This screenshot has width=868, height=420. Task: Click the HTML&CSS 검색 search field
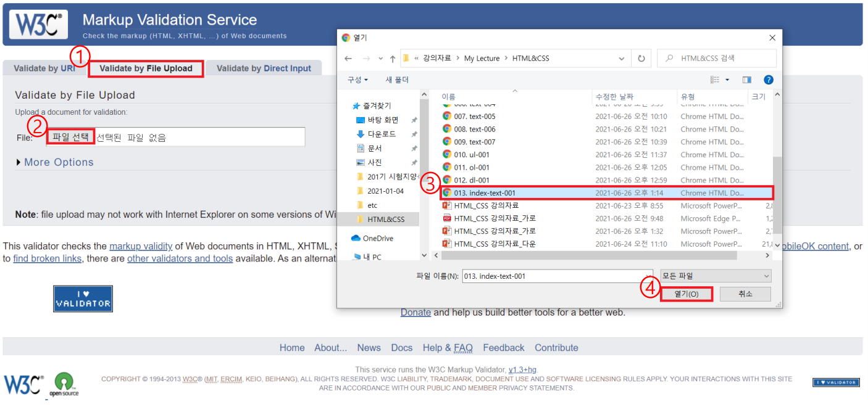tap(717, 59)
